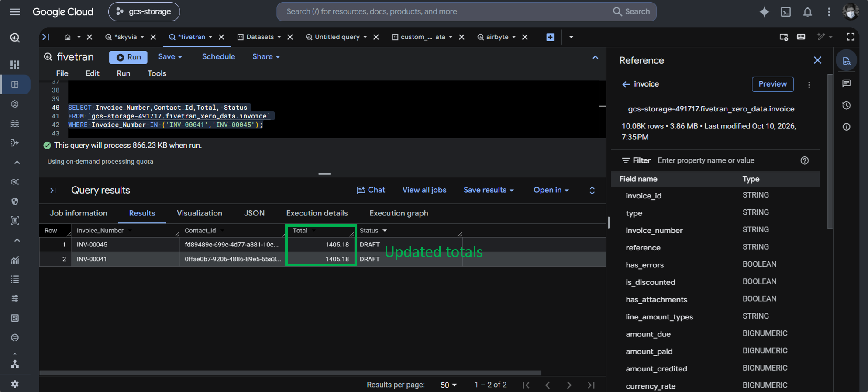The height and width of the screenshot is (392, 868).
Task: Open Execution details tab
Action: 317,213
